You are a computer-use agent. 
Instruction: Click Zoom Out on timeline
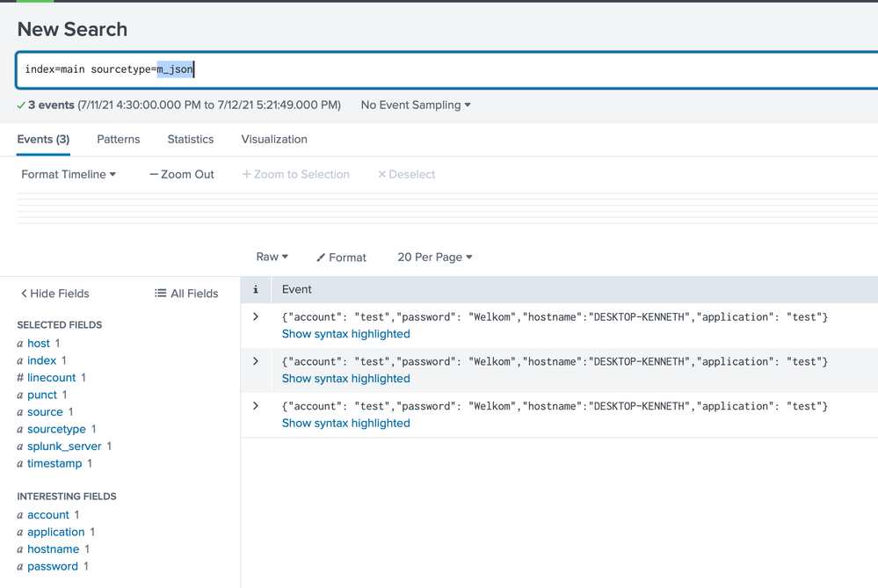click(x=182, y=175)
